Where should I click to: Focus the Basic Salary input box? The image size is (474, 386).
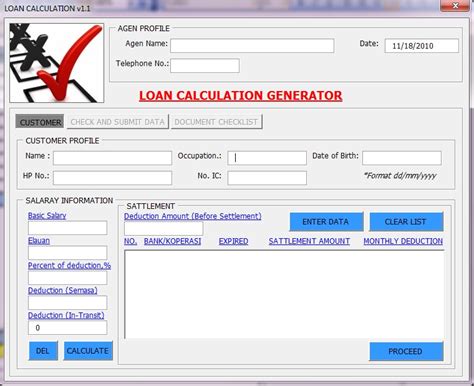[x=68, y=228]
